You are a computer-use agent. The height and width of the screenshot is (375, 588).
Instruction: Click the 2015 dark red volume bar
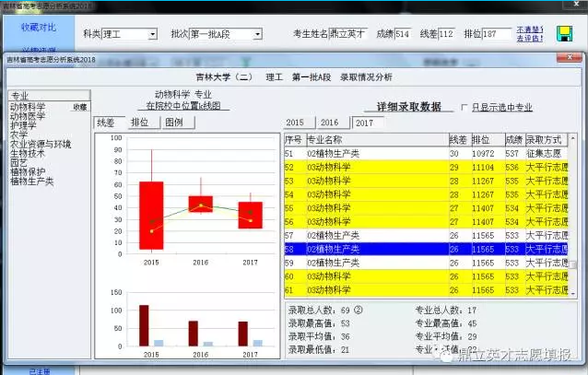(144, 325)
